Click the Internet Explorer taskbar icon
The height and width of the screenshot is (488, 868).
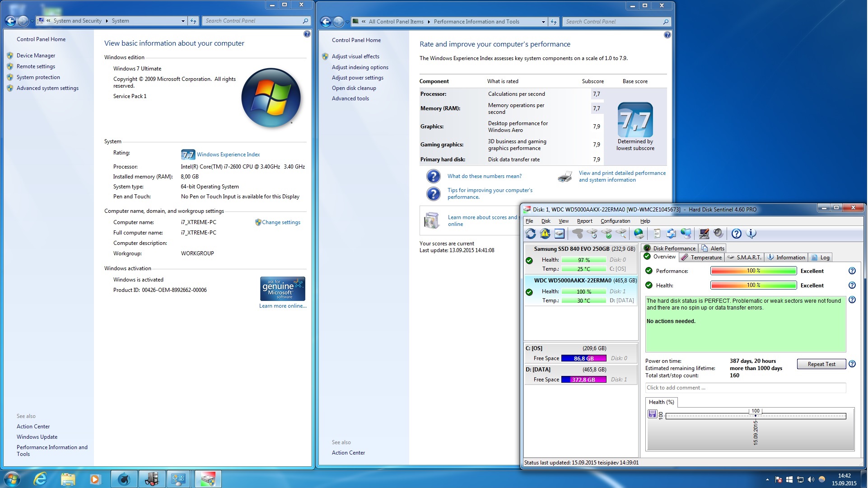[40, 479]
